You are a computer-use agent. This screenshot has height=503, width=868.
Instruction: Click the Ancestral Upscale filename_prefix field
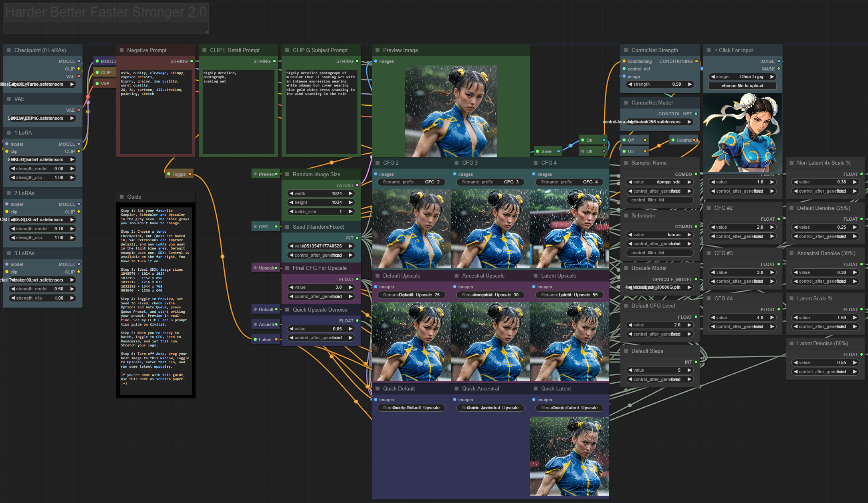490,295
